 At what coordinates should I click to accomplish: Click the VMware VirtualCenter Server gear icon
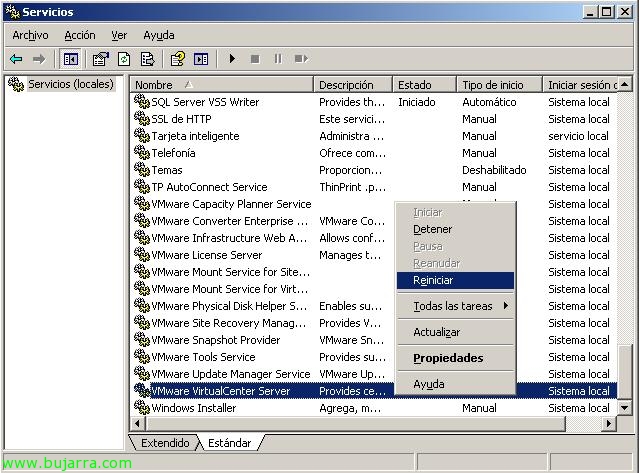[141, 391]
